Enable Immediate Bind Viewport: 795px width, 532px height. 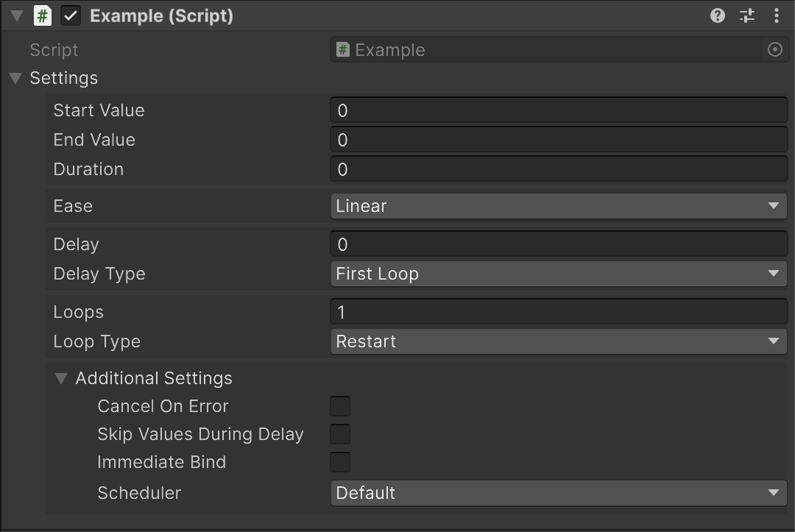[x=340, y=462]
